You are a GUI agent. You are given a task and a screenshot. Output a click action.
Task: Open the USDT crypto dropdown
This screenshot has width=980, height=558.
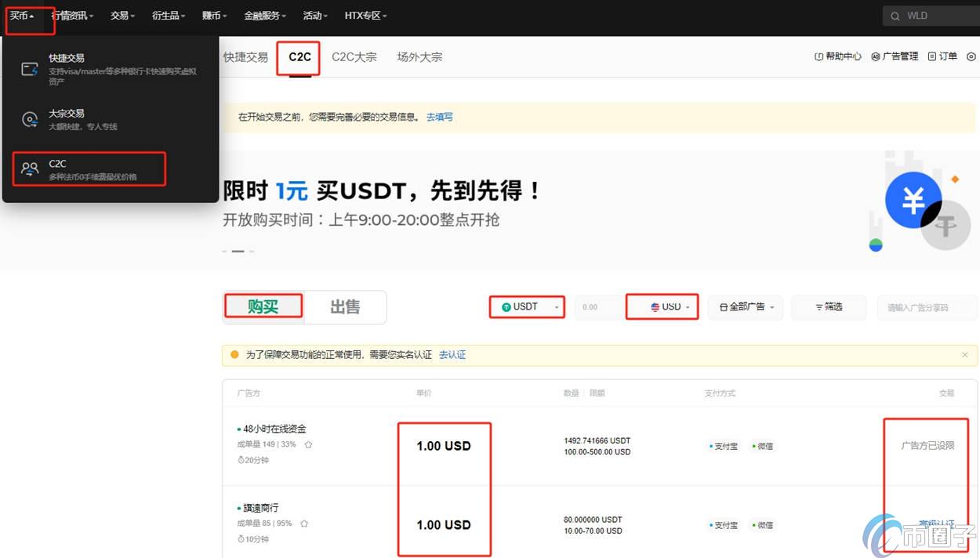(526, 306)
